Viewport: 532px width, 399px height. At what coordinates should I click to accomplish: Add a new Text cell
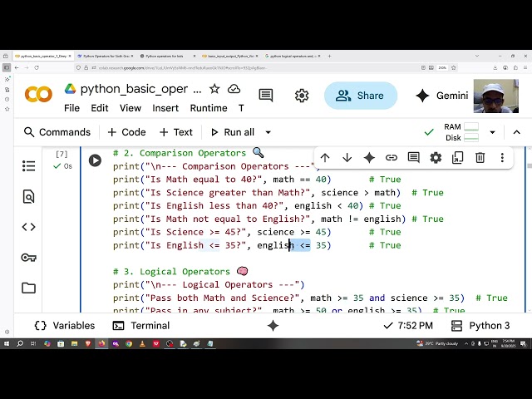point(175,132)
